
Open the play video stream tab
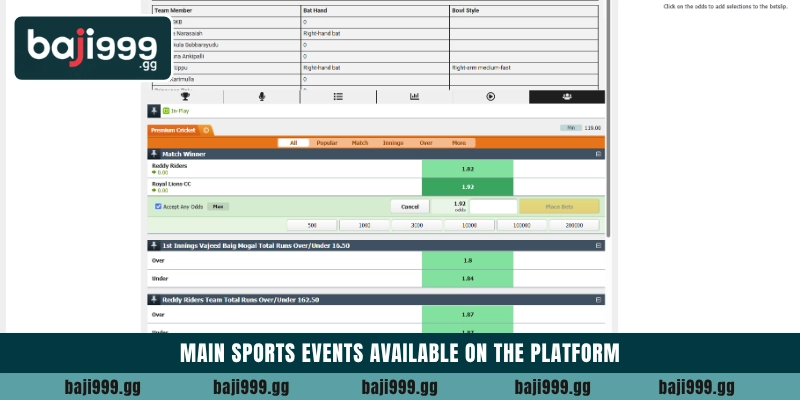tap(490, 96)
